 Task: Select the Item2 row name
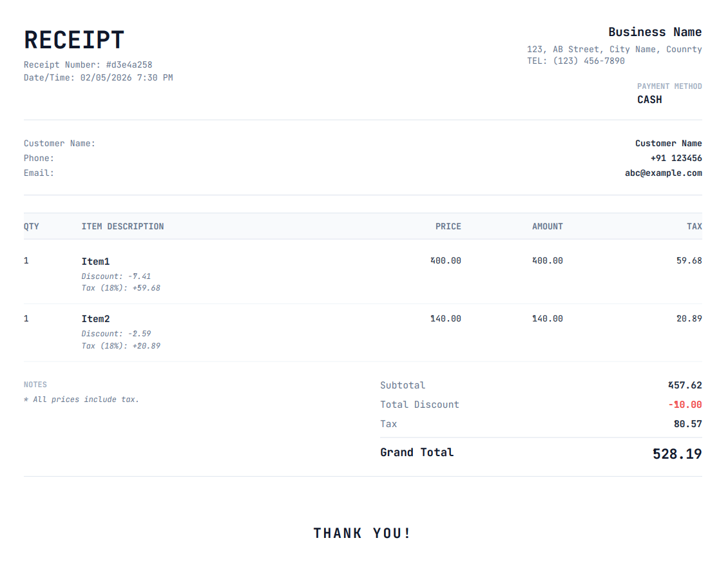[x=95, y=319]
